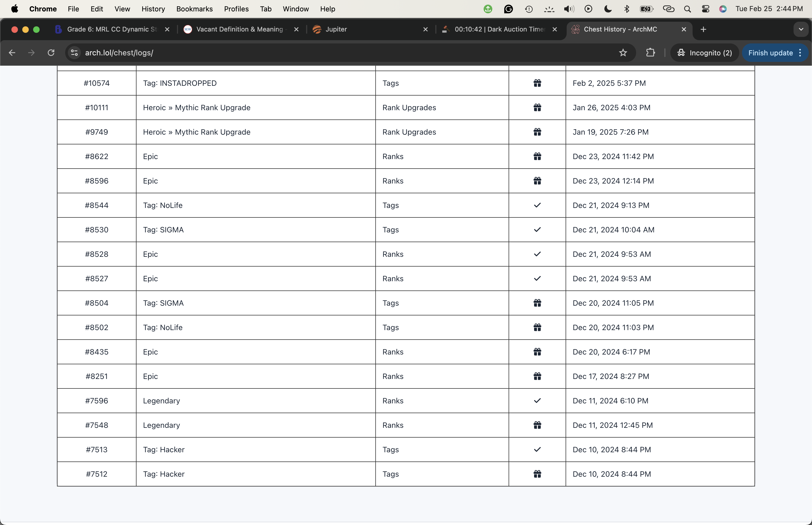The image size is (812, 525).
Task: Click the gift icon in row #8435
Action: (537, 352)
